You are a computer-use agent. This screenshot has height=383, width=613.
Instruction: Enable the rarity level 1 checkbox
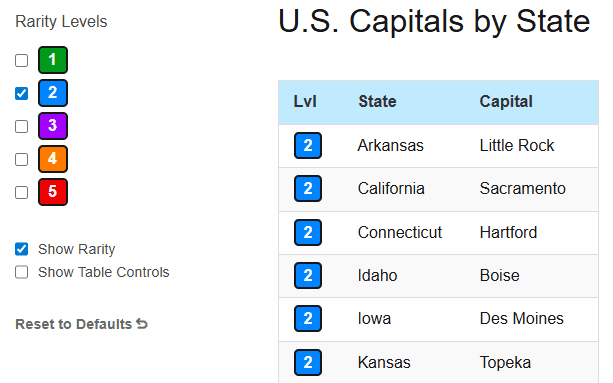pos(22,61)
